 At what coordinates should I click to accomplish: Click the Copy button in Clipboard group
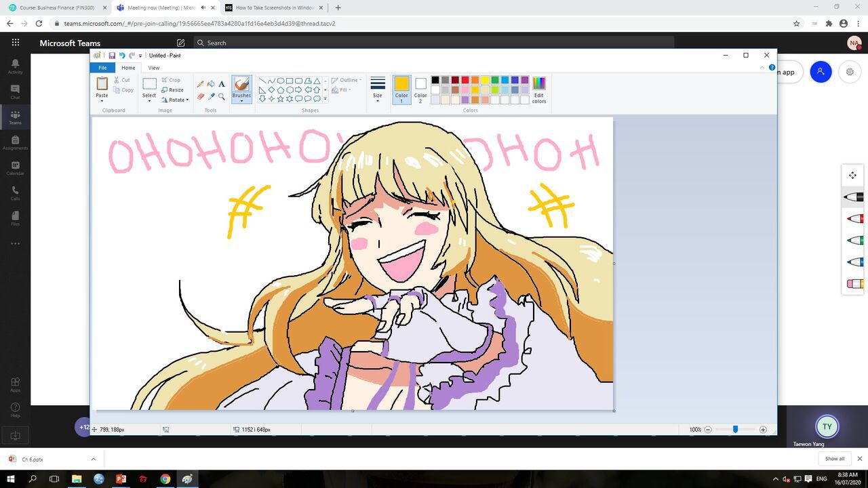(123, 89)
